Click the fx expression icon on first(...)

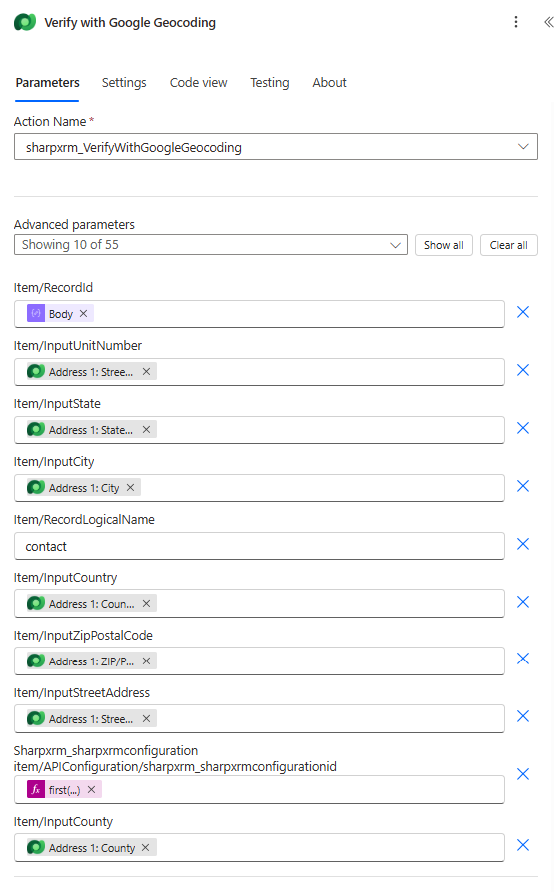36,790
